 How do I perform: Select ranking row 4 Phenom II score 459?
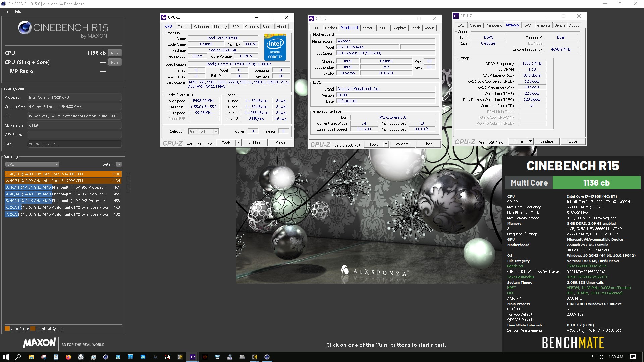point(63,194)
